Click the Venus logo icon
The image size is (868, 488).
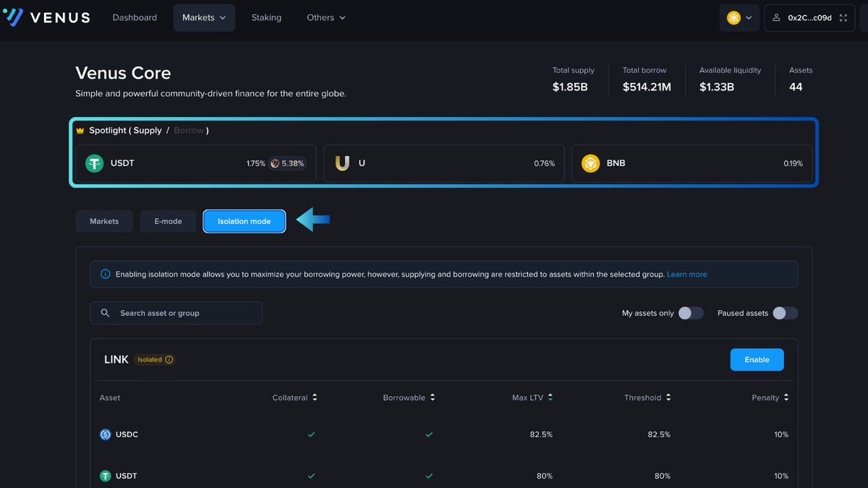12,17
